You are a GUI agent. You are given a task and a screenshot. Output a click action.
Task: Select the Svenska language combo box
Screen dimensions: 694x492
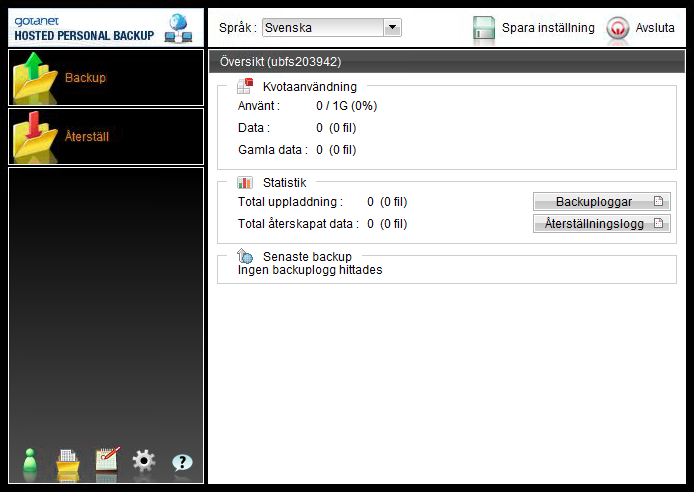(332, 27)
